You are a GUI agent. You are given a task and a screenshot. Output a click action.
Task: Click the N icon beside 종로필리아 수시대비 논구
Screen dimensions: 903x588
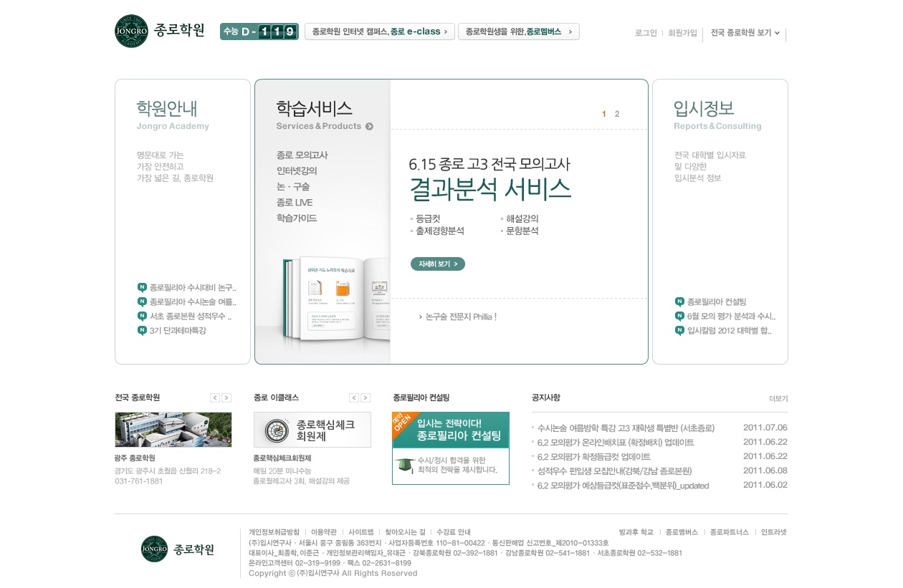142,287
